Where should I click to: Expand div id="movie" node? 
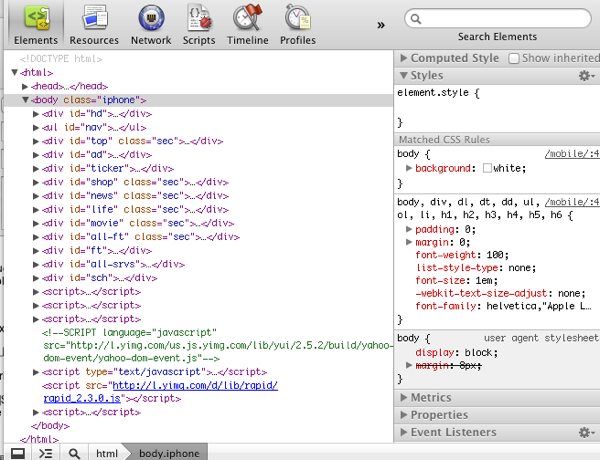pos(36,223)
